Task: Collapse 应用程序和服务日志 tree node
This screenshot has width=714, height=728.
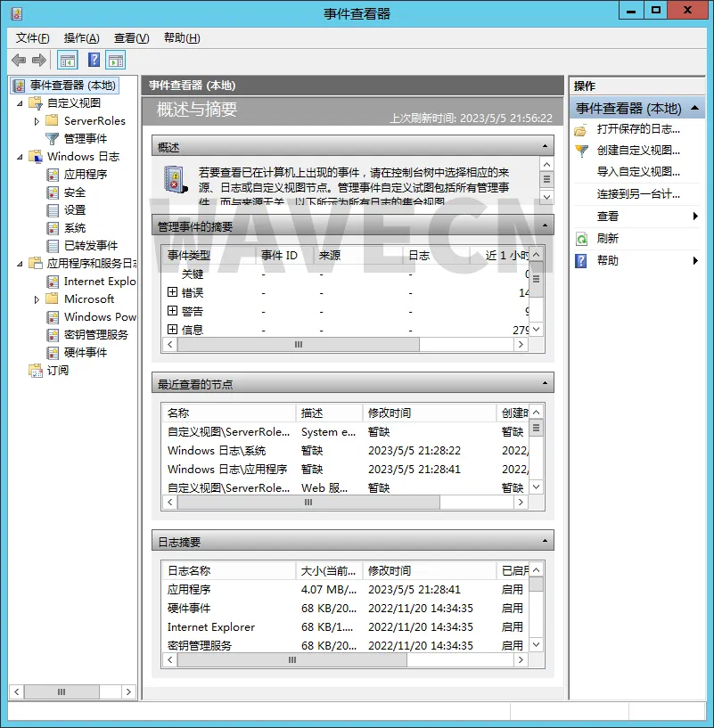Action: [x=20, y=264]
